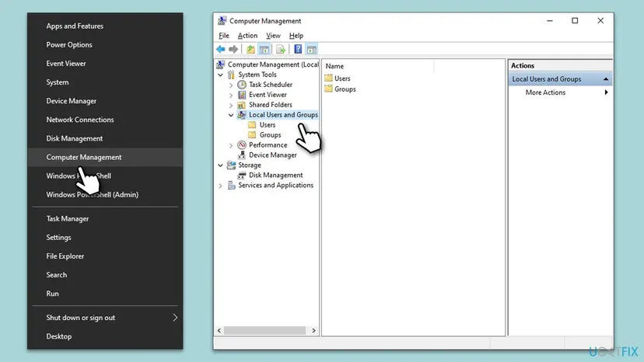This screenshot has width=644, height=362.
Task: Open the File menu
Action: 224,36
